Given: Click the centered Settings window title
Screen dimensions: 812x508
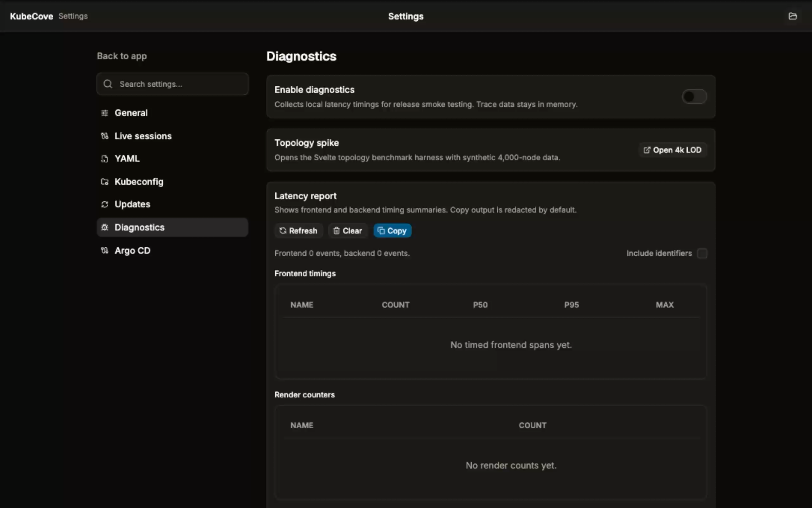Looking at the screenshot, I should point(406,16).
